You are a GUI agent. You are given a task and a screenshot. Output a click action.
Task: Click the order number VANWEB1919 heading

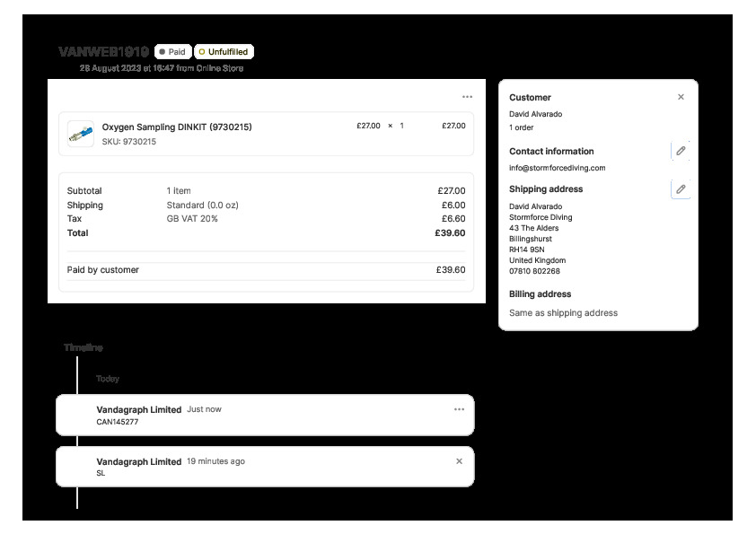tap(103, 52)
